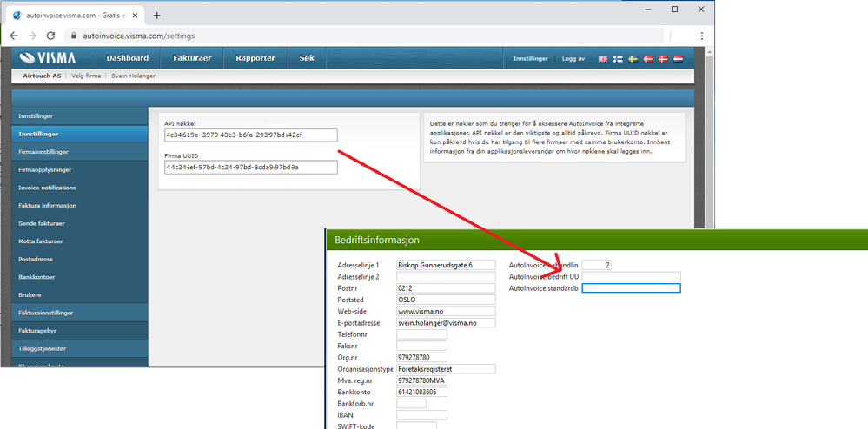Open Fakturagebyr in the sidebar
This screenshot has width=868, height=429.
click(80, 331)
